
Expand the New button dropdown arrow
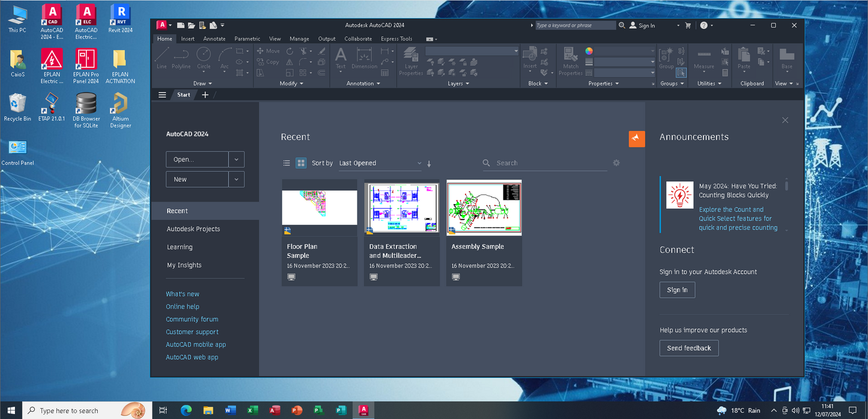tap(237, 179)
